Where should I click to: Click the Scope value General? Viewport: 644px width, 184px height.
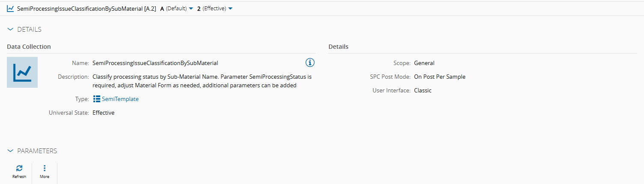click(424, 63)
